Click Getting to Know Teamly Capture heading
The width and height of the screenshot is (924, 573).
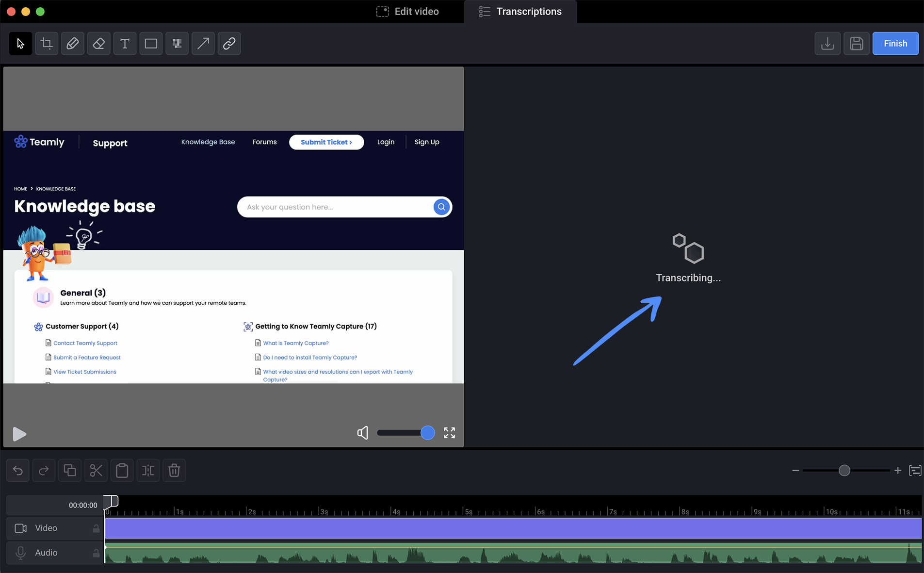pos(316,327)
